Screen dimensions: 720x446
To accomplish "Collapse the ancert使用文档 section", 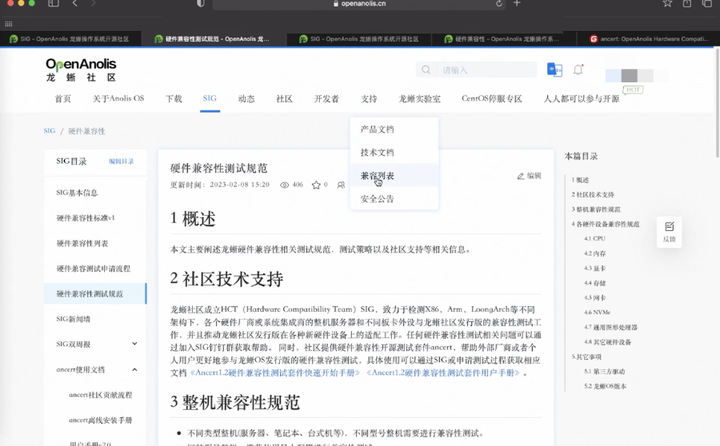I will (136, 370).
